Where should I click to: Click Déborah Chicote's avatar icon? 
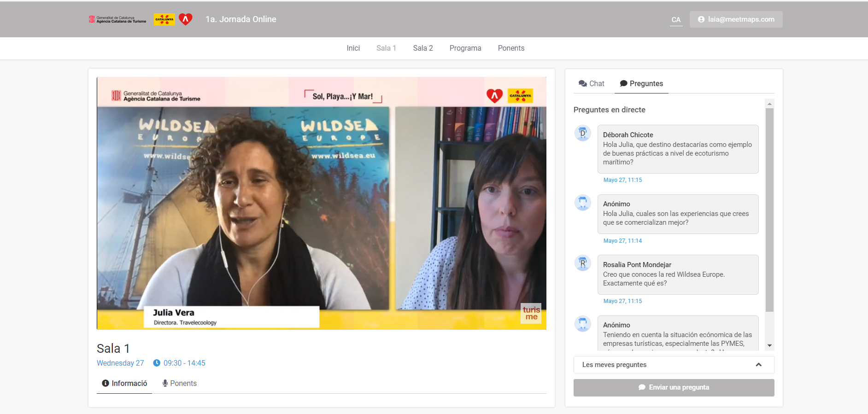583,134
